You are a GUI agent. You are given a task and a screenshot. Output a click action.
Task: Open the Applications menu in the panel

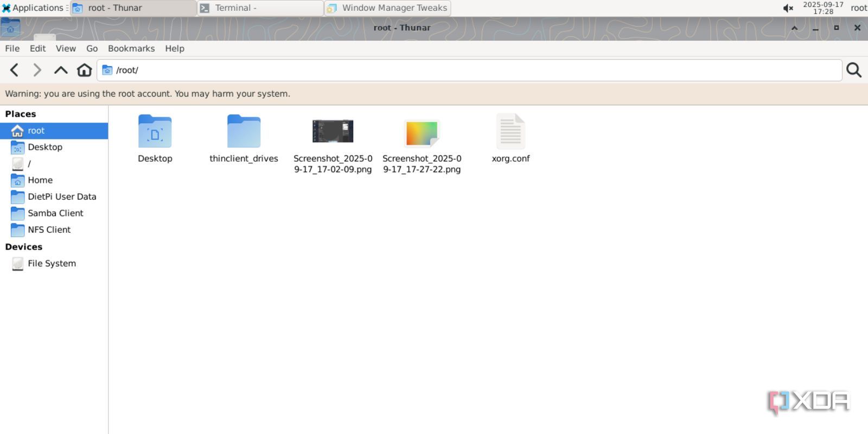point(35,8)
